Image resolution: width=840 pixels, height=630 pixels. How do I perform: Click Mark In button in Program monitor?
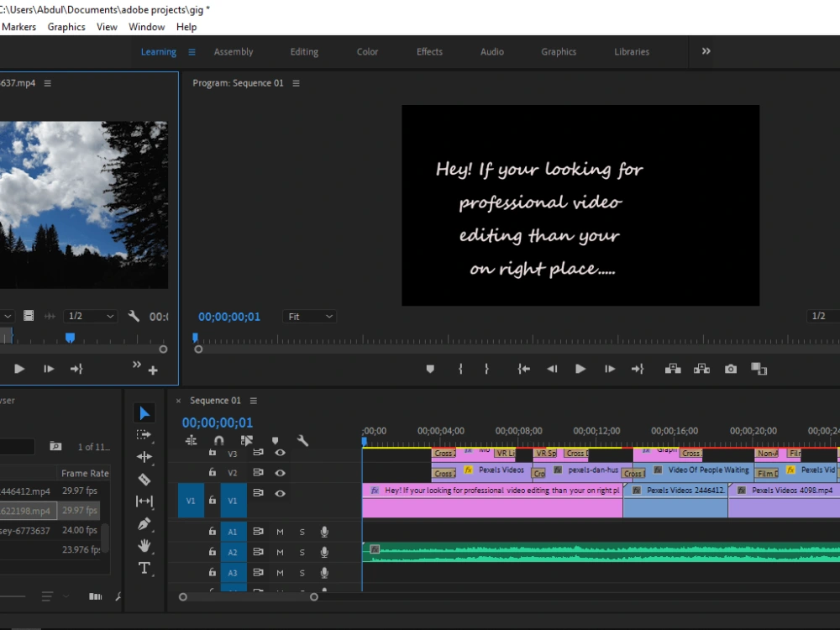click(460, 369)
